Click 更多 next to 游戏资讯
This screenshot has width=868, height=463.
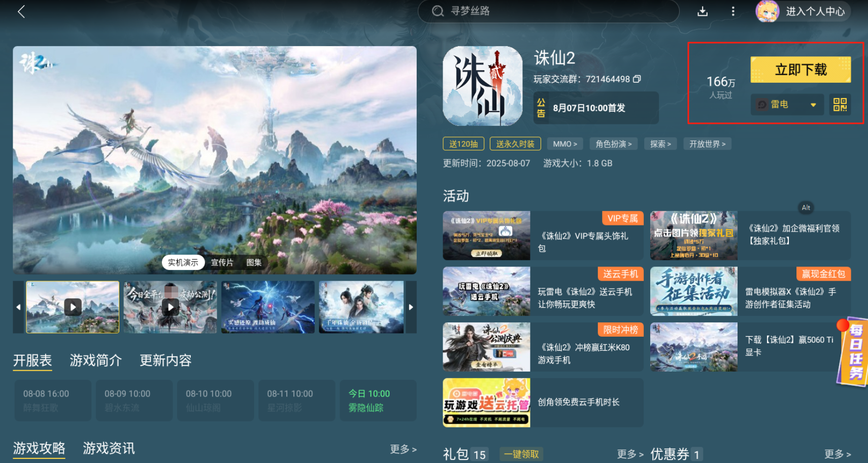[x=403, y=449]
